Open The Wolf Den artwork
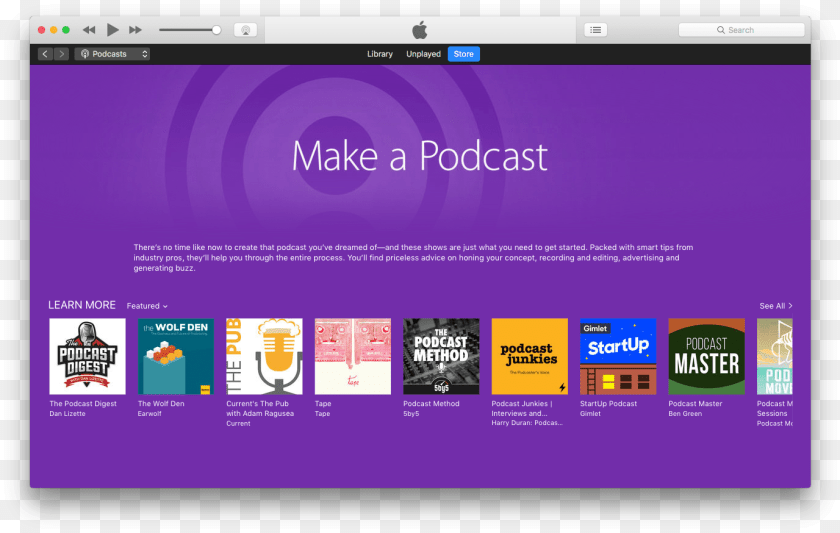The width and height of the screenshot is (840, 533). [x=176, y=356]
